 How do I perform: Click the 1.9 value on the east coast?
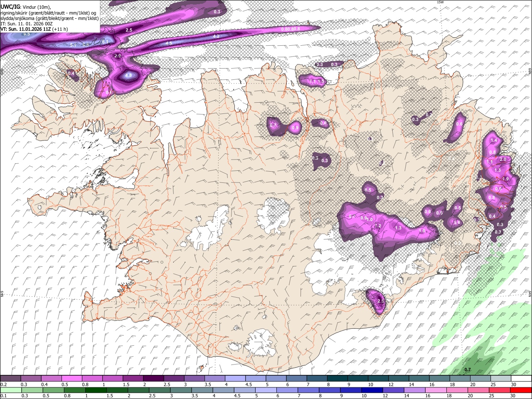506,179
